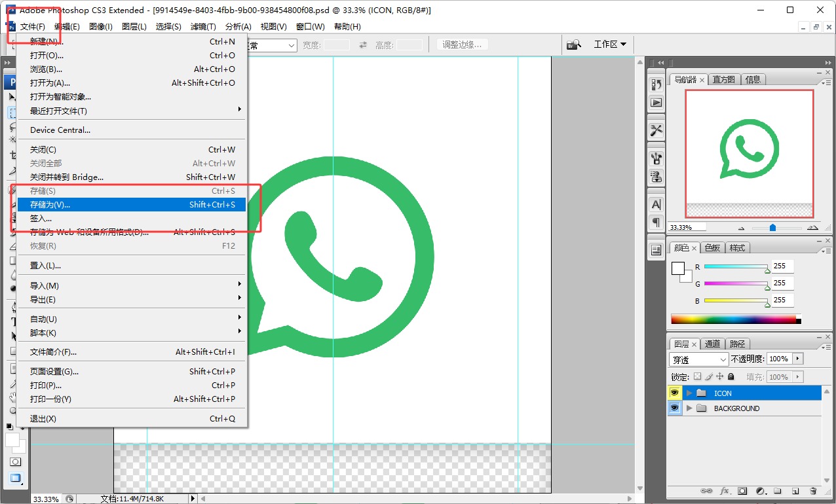Click the delete layer trash icon

coord(813,491)
